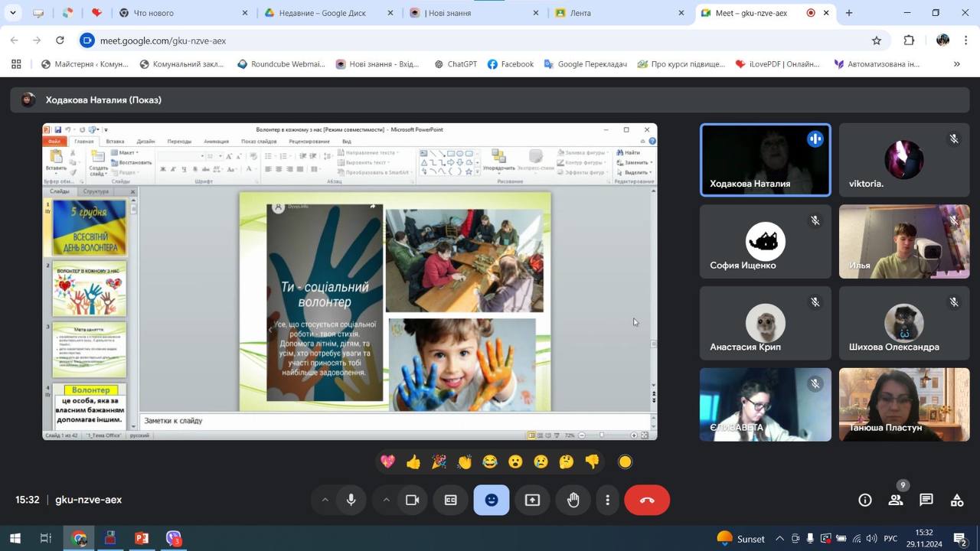Open meeting details info icon
980x551 pixels.
865,500
